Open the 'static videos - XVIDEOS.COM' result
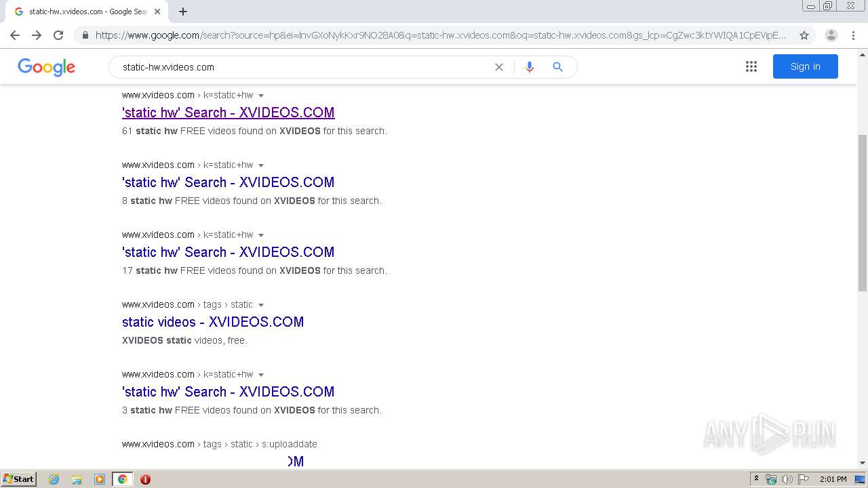 click(213, 322)
